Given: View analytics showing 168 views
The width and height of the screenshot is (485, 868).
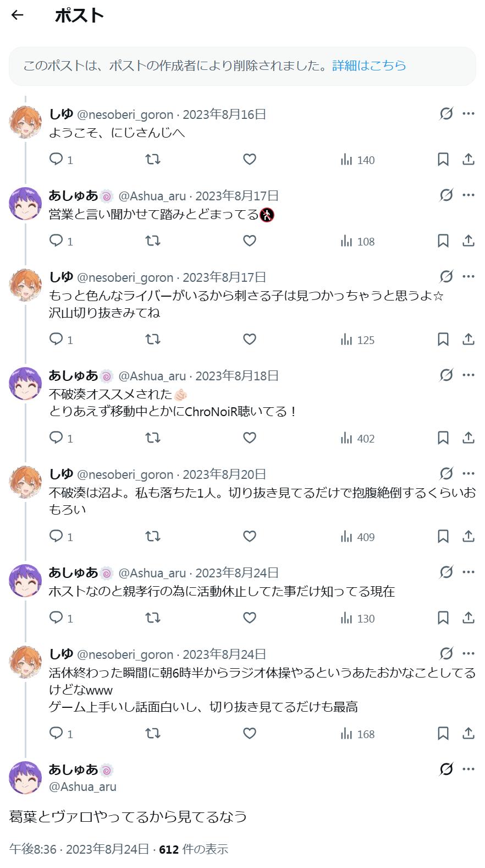Looking at the screenshot, I should [x=357, y=734].
